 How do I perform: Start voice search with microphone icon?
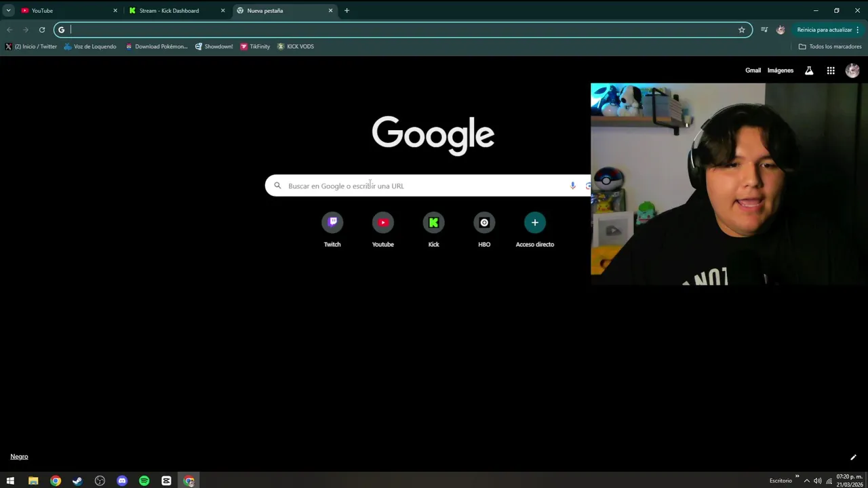click(572, 186)
